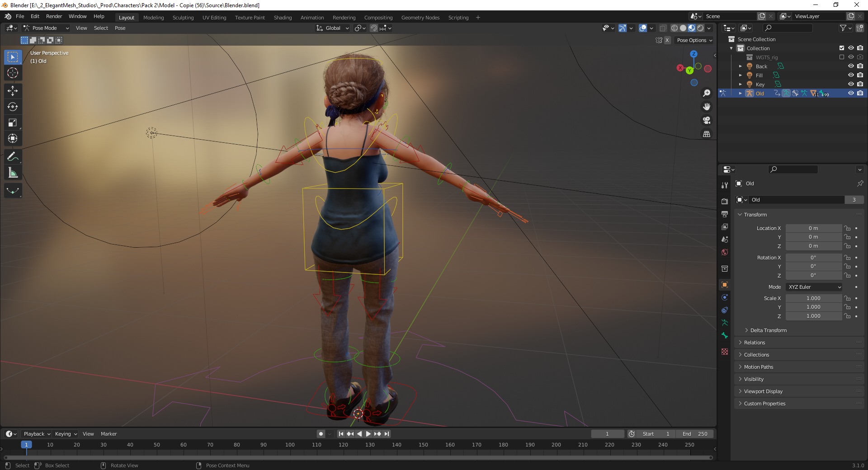The width and height of the screenshot is (868, 470).
Task: Open the World properties tab
Action: 725,252
